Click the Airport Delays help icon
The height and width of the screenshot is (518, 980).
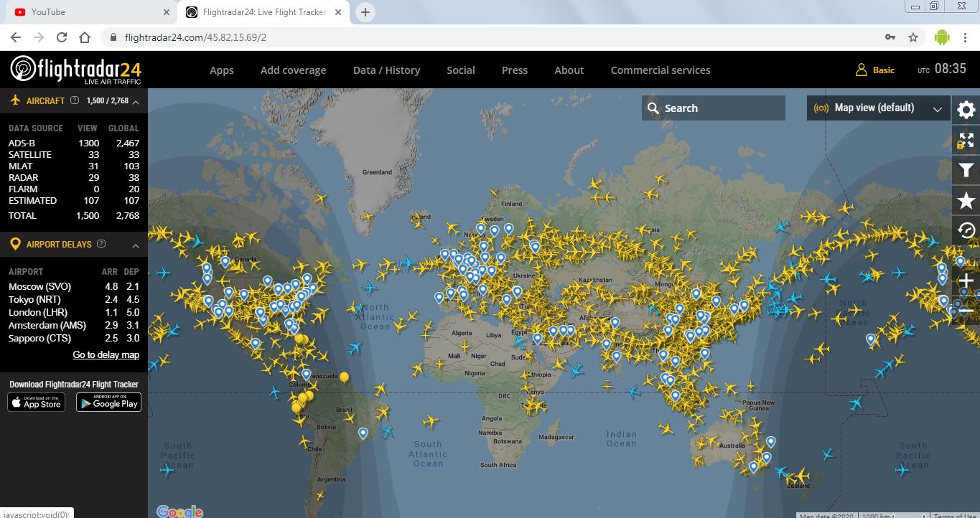pyautogui.click(x=101, y=244)
